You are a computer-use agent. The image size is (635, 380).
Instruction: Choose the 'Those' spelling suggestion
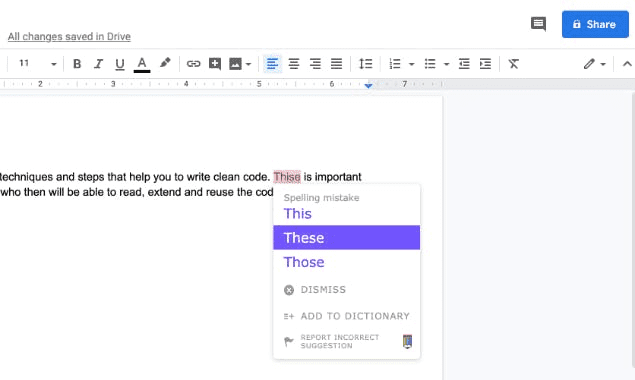[x=346, y=262]
